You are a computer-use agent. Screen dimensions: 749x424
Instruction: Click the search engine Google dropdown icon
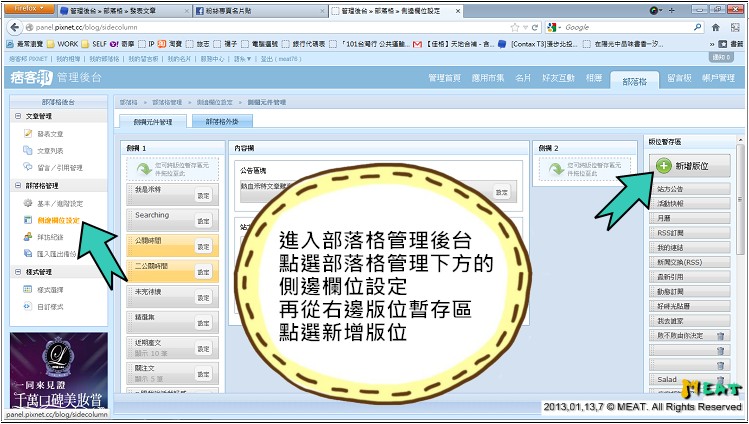click(555, 27)
